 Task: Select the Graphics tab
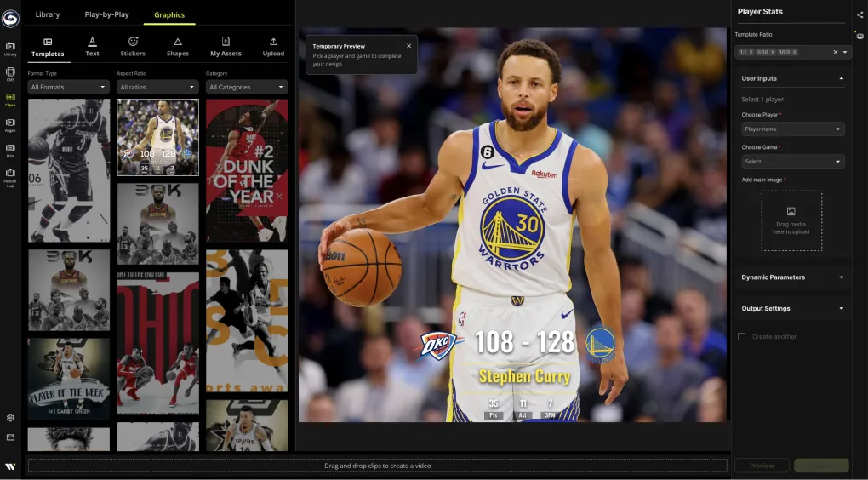[169, 15]
